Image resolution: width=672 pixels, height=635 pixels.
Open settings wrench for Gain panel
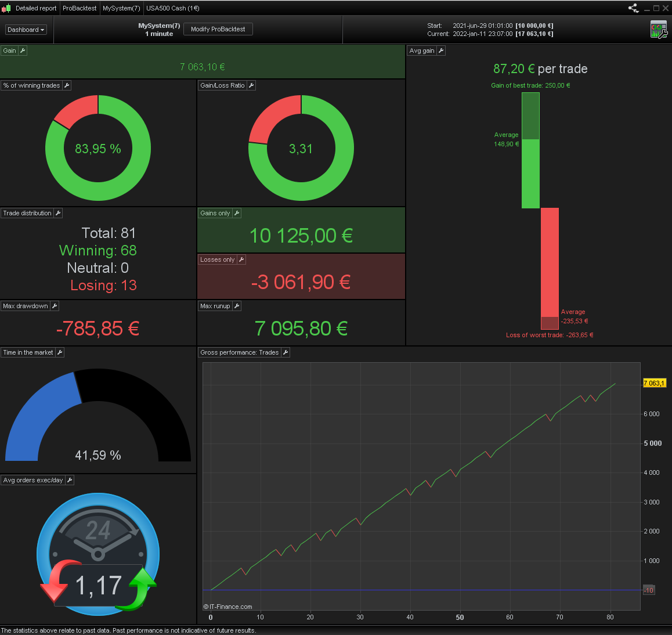click(x=23, y=50)
